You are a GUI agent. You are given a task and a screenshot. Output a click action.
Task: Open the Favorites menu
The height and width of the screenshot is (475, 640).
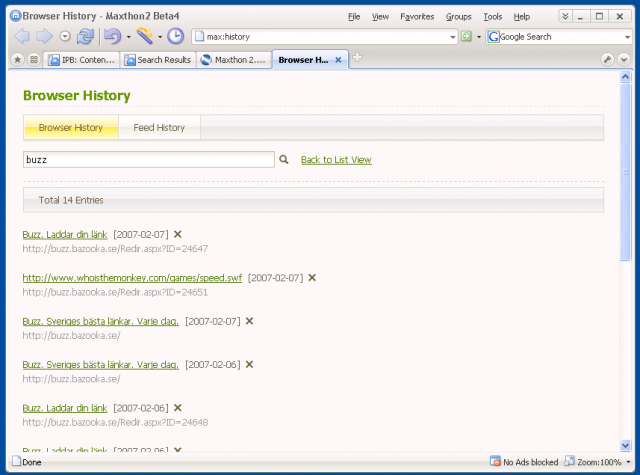(x=417, y=17)
